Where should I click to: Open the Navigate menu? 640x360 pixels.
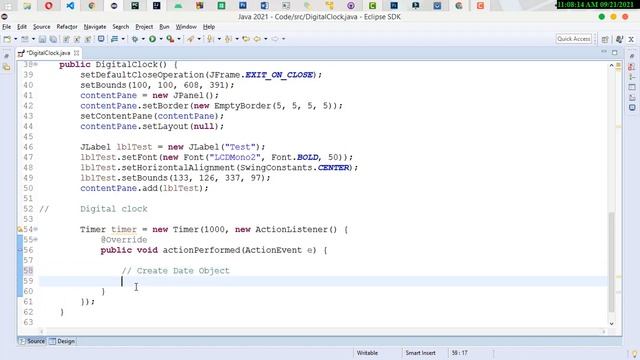[x=95, y=27]
